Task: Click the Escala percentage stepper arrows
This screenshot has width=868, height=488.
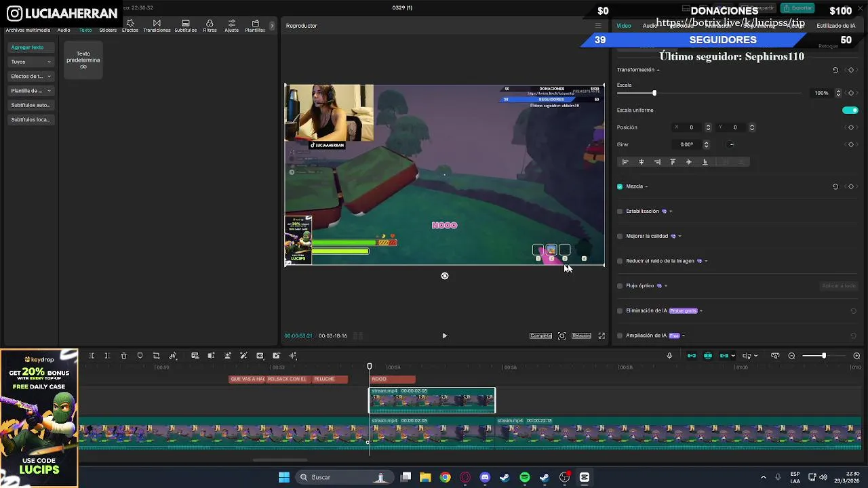Action: tap(838, 93)
